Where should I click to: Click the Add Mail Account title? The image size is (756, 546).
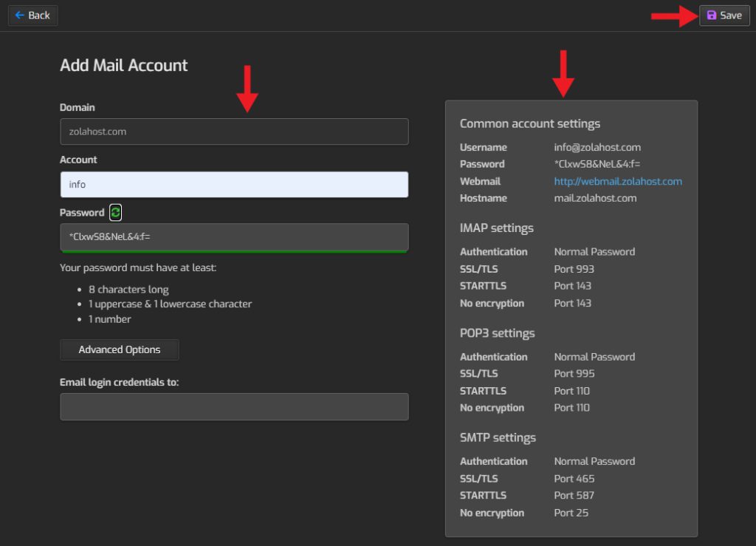point(123,65)
